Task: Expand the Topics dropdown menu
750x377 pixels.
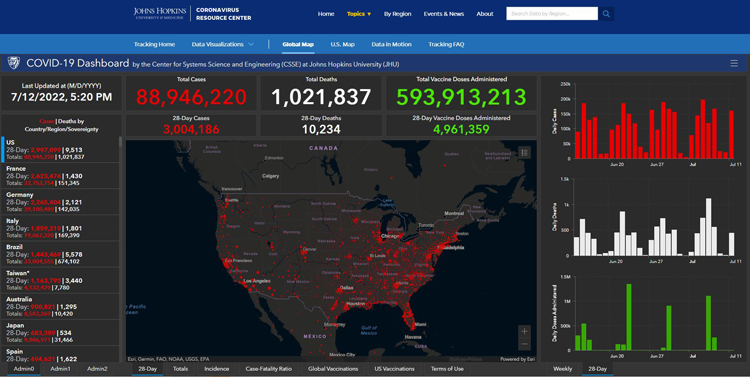Action: point(359,14)
